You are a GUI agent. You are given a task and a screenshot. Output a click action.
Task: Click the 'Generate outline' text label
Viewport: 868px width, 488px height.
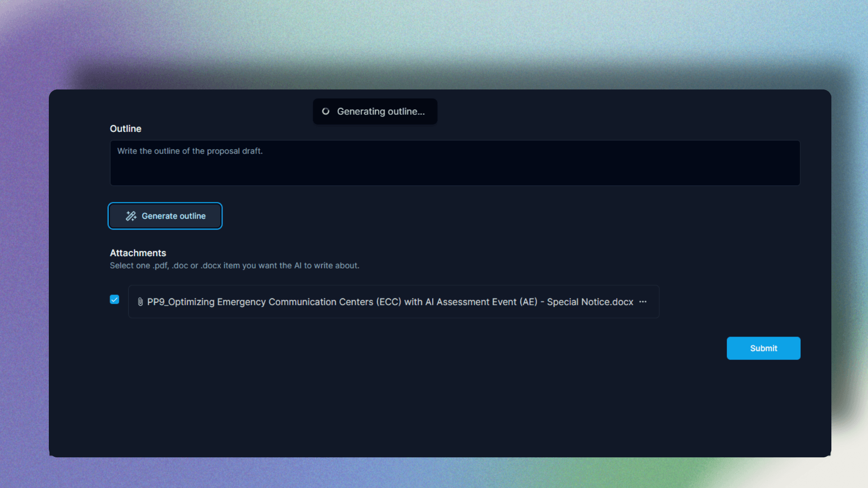point(174,216)
